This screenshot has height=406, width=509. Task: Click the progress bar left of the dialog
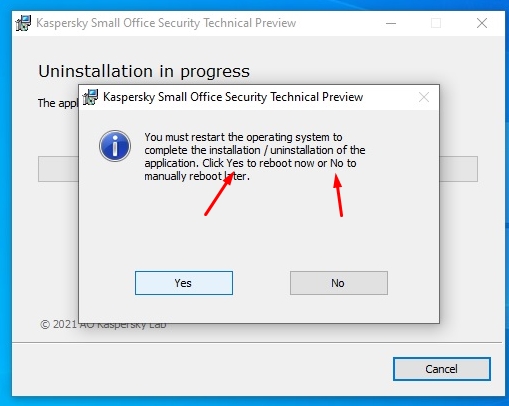tap(58, 169)
